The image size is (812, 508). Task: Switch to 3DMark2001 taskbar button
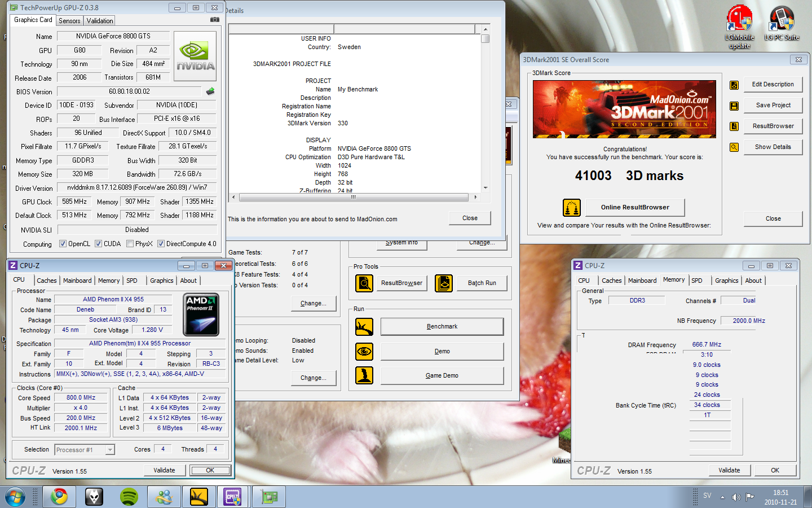point(199,497)
